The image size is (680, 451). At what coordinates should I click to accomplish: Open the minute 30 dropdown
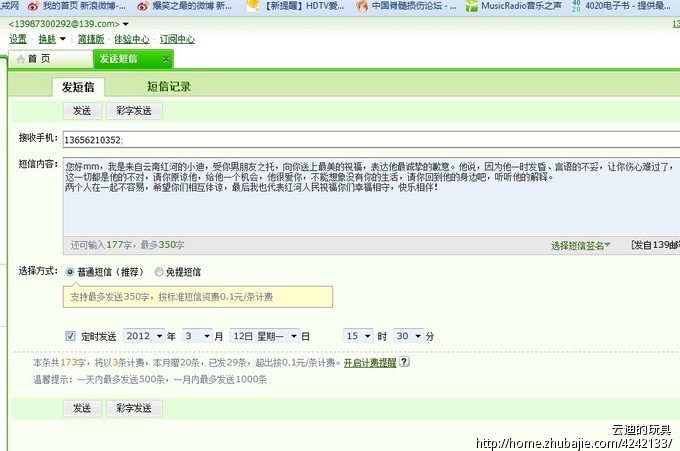point(408,336)
